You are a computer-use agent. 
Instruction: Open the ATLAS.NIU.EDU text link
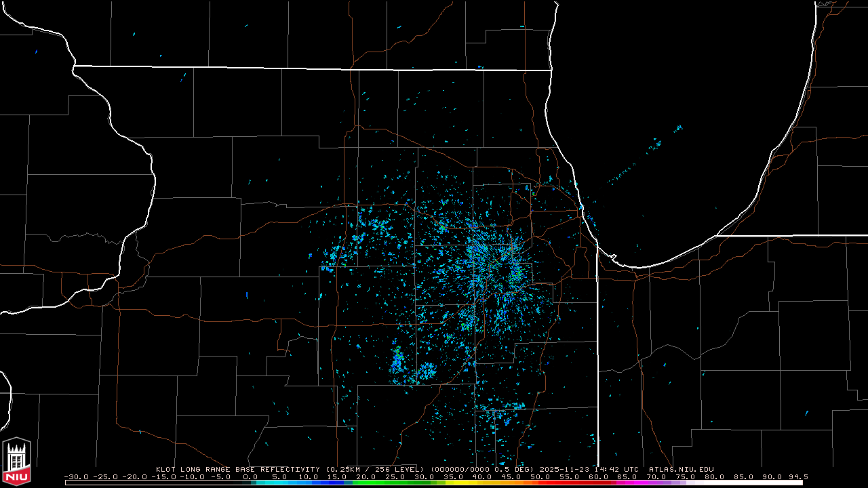(x=681, y=469)
